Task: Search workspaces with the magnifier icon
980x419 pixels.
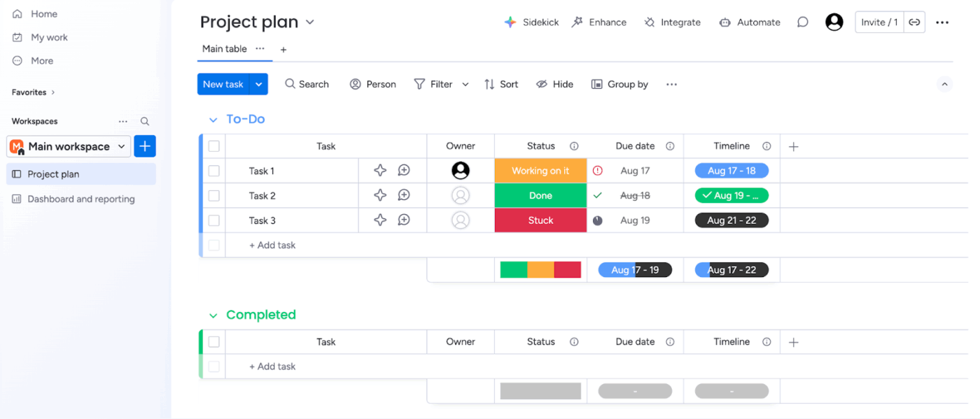Action: click(145, 121)
